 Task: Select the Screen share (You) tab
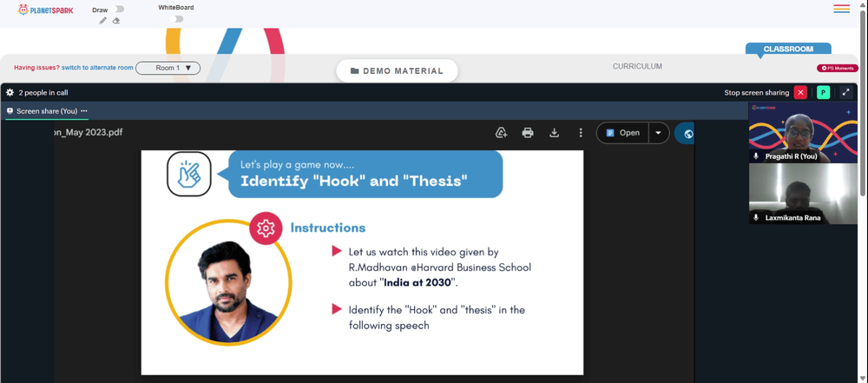(47, 111)
